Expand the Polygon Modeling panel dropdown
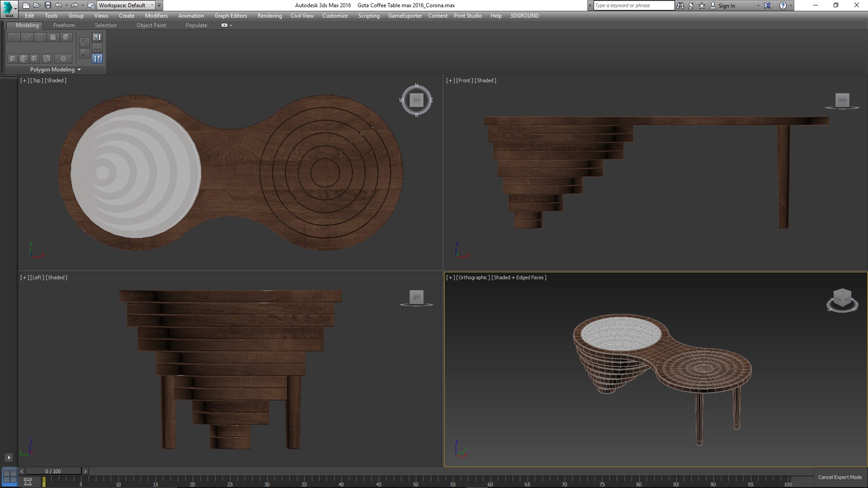This screenshot has width=868, height=488. pyautogui.click(x=79, y=70)
